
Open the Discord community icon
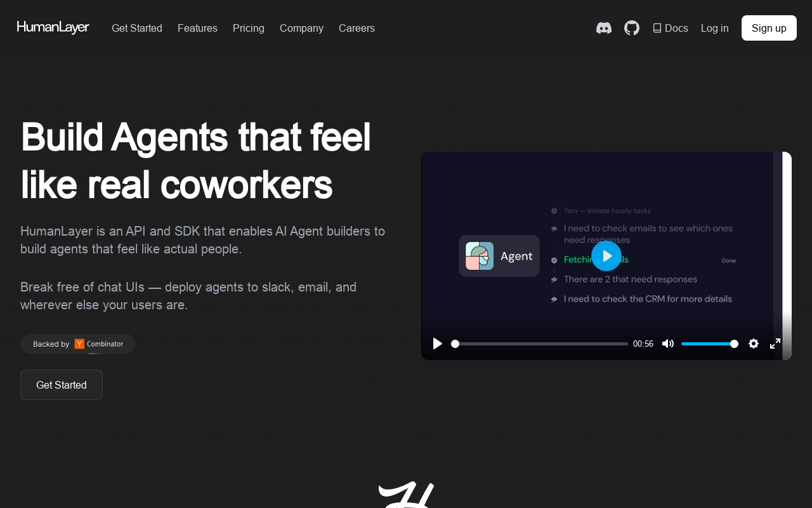coord(604,28)
